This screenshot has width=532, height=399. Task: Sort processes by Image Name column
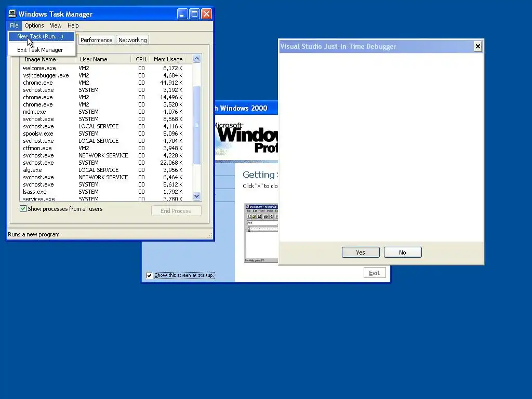(x=47, y=59)
